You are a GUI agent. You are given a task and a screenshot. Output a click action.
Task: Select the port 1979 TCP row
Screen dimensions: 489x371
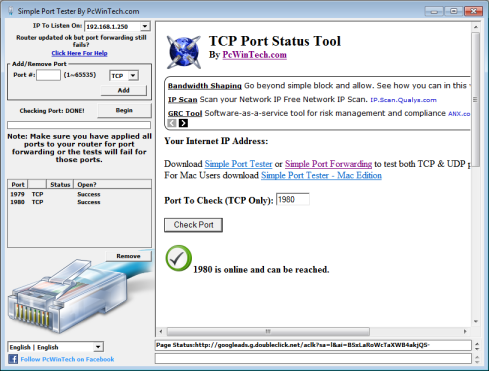[79, 194]
